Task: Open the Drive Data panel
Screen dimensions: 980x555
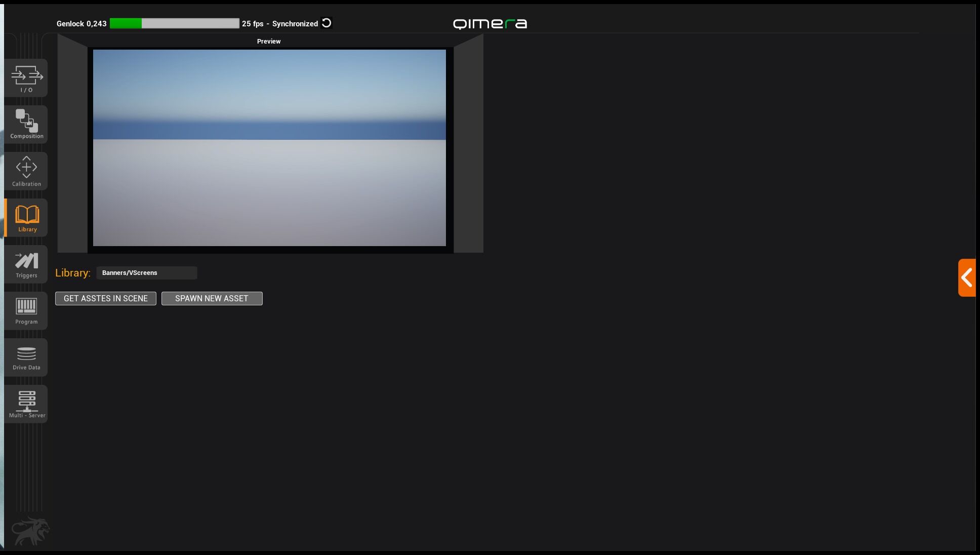Action: tap(26, 358)
